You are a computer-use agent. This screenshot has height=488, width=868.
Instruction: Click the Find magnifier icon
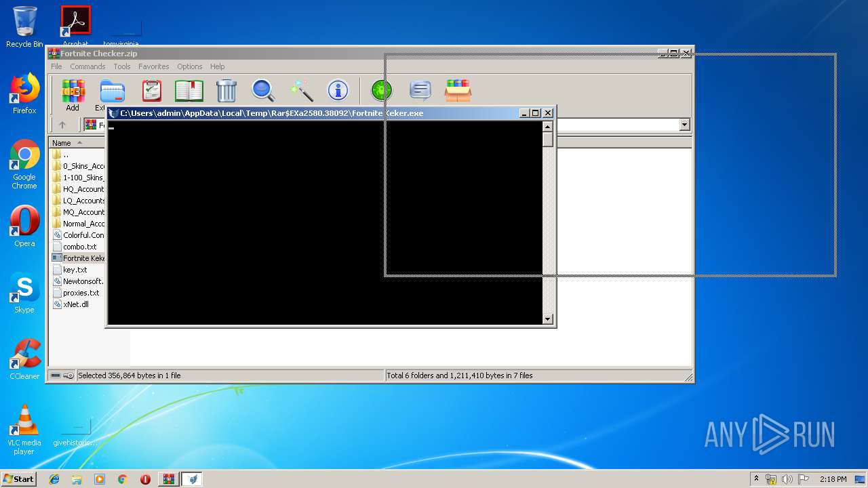[263, 90]
